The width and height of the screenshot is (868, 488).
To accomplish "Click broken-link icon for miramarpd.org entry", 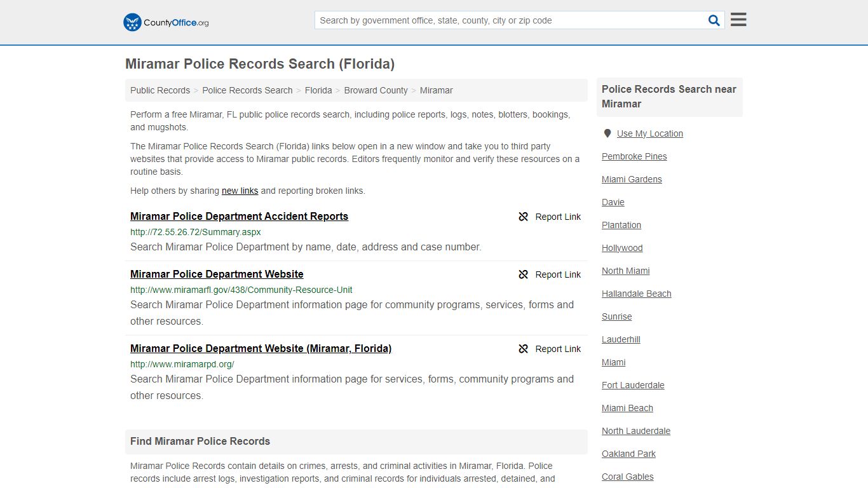I will [x=524, y=349].
